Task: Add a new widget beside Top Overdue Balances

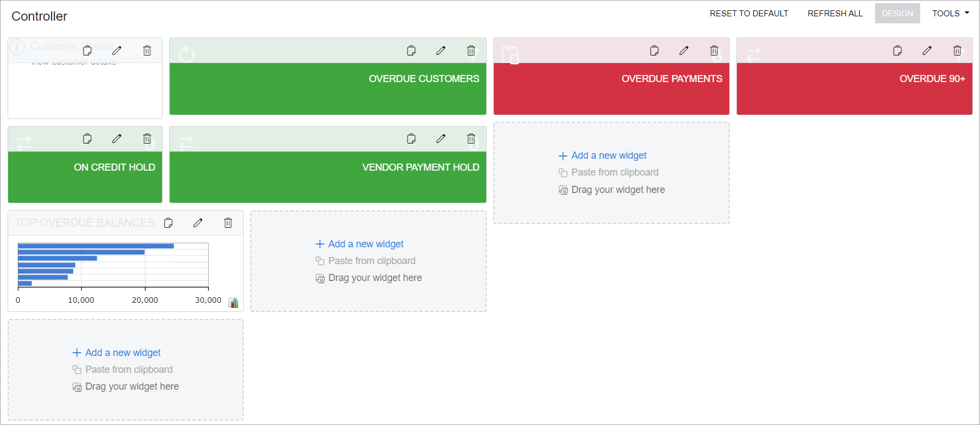Action: [365, 244]
